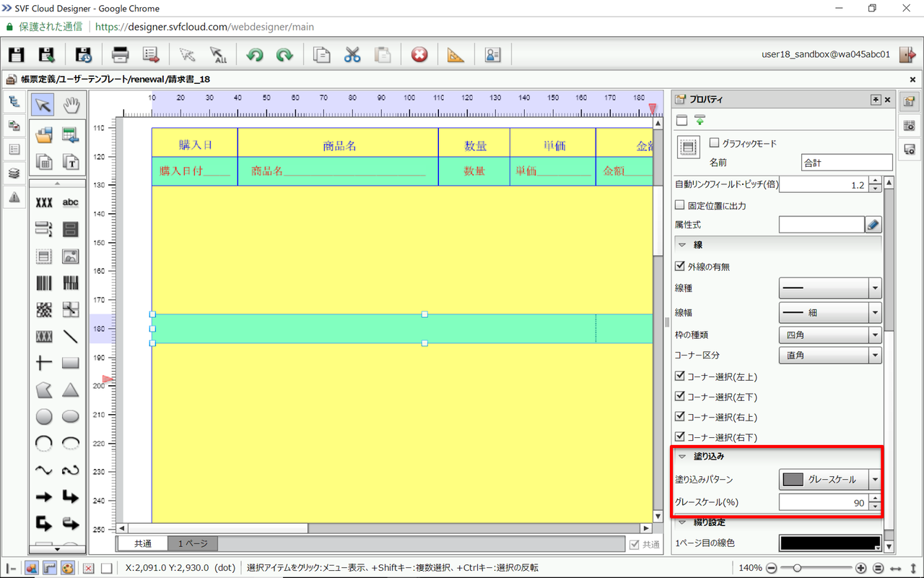This screenshot has width=924, height=578.
Task: Click the グレースケール(%) value field
Action: (x=824, y=503)
